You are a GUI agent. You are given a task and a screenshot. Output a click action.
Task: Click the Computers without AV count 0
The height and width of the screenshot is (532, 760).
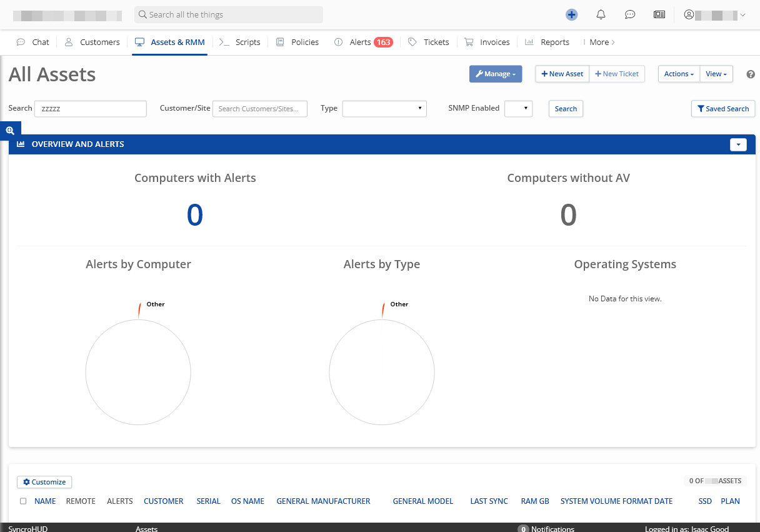tap(568, 215)
